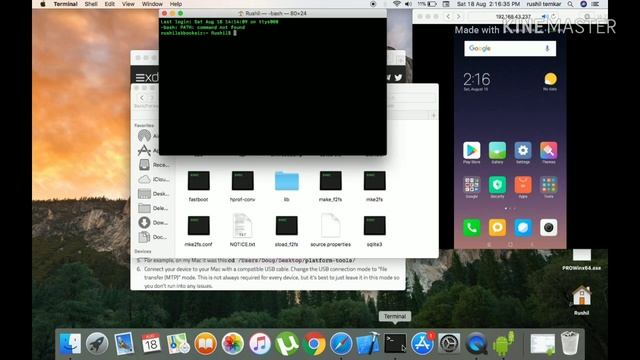Open the Apple menu
This screenshot has height=360, width=640.
tap(43, 4)
